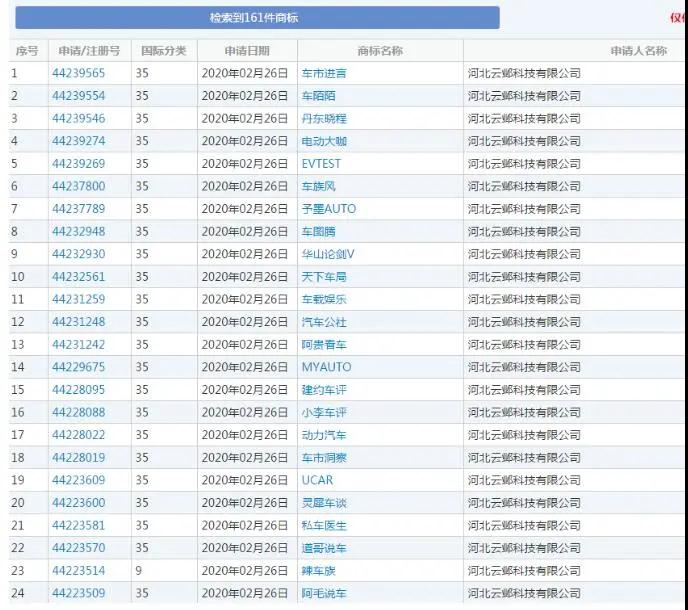Open application number 44237789
This screenshot has width=688, height=610.
(79, 208)
